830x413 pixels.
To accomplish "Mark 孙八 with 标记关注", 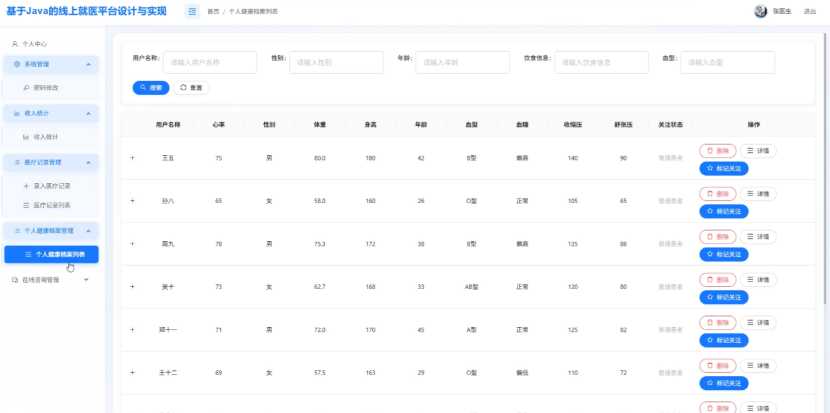I will click(724, 212).
